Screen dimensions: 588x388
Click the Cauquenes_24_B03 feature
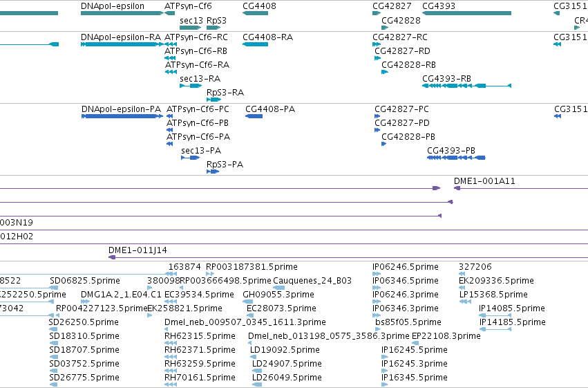tap(278, 288)
